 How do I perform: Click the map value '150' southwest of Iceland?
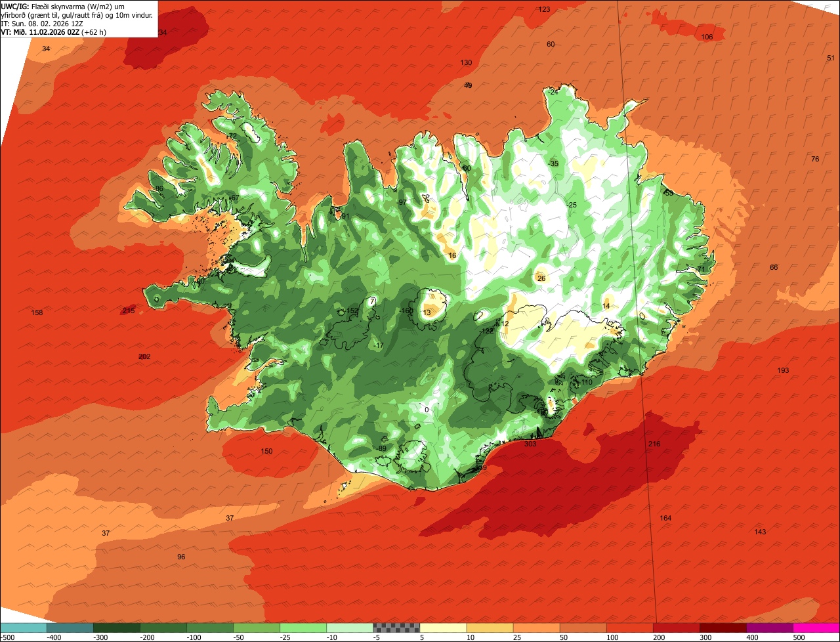[266, 452]
